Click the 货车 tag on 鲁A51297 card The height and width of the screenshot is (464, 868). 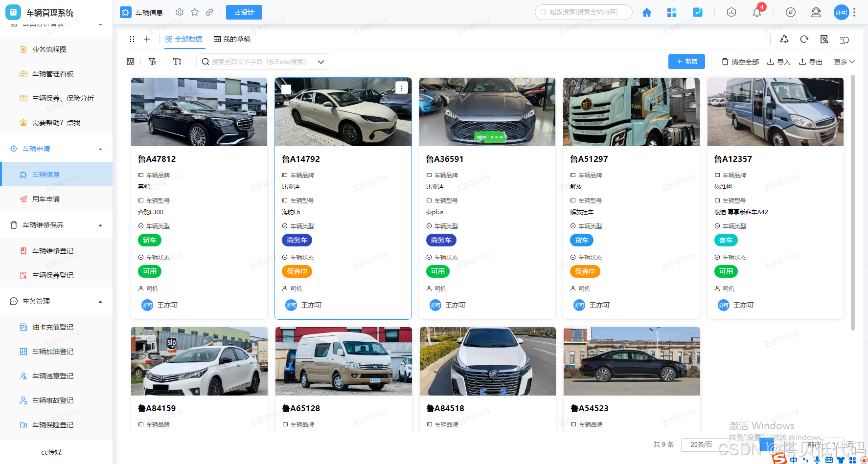(x=582, y=240)
